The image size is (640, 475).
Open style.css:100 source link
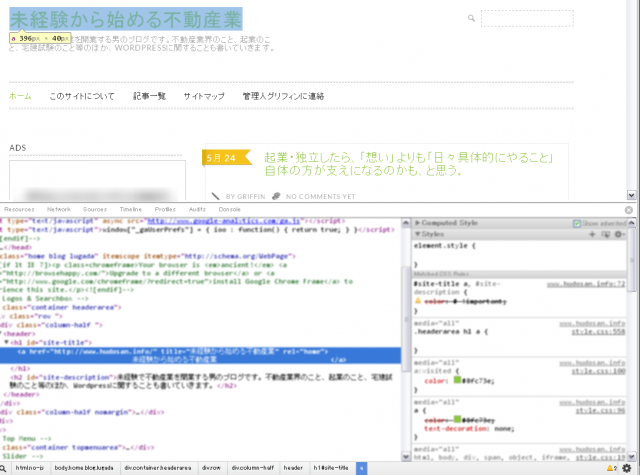coord(598,371)
